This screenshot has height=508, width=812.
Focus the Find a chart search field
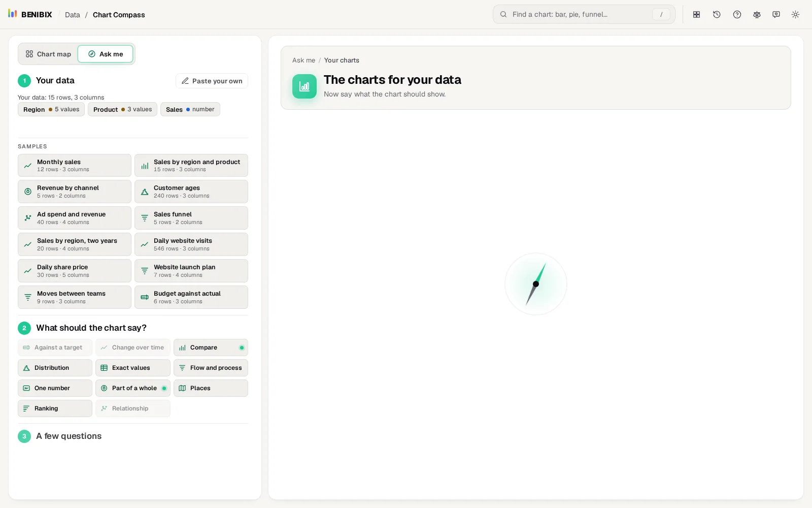584,14
